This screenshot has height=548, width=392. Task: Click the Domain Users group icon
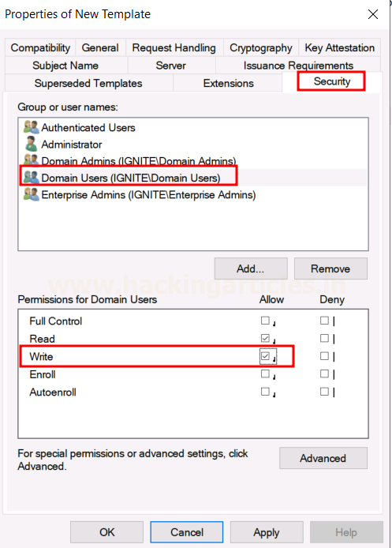[x=31, y=178]
